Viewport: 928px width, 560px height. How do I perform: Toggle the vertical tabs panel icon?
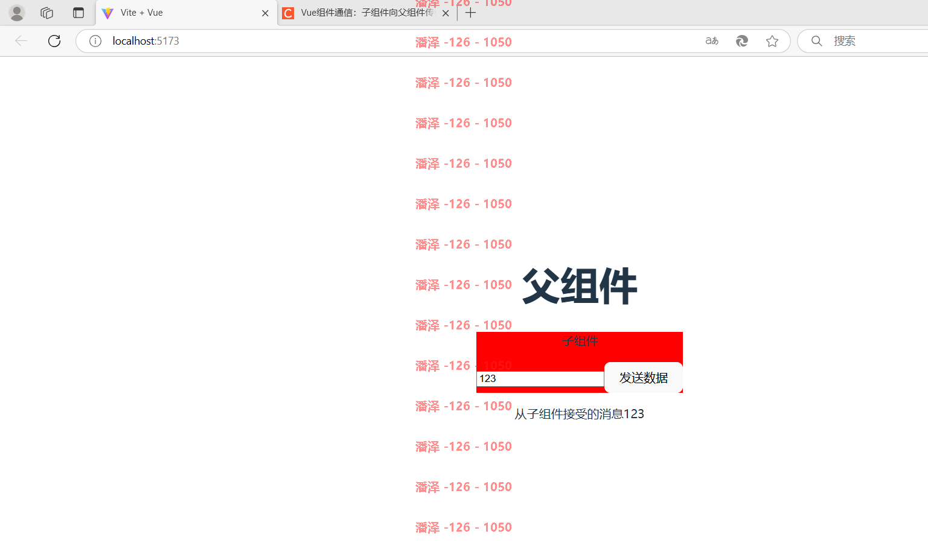pos(78,13)
